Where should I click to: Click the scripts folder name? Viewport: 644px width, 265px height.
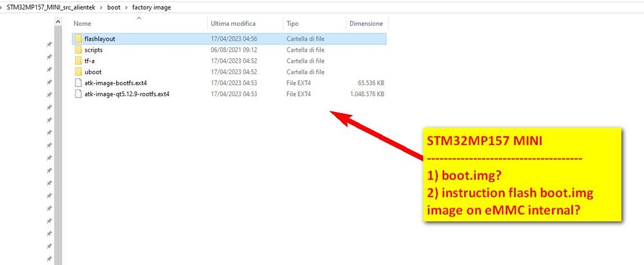pos(93,50)
